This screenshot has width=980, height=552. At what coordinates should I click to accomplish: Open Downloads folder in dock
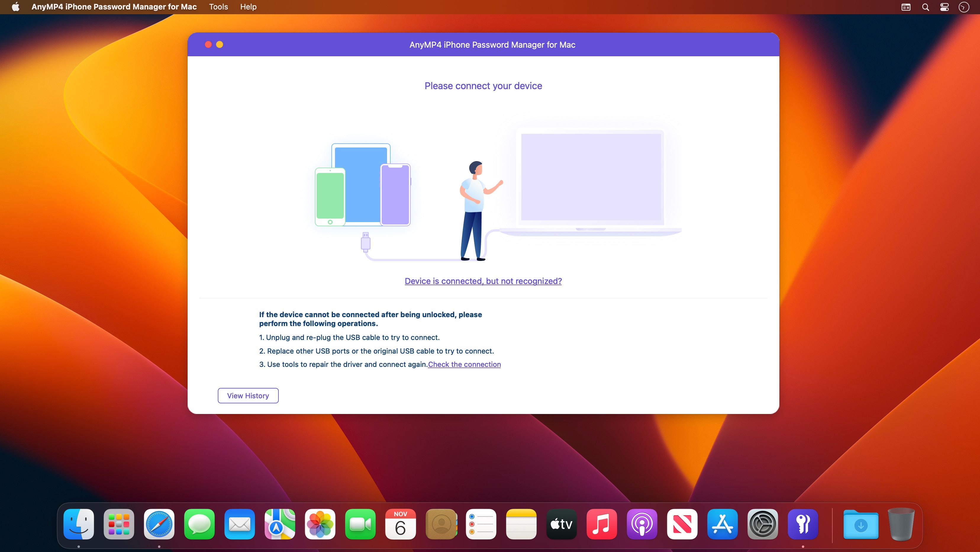click(861, 525)
